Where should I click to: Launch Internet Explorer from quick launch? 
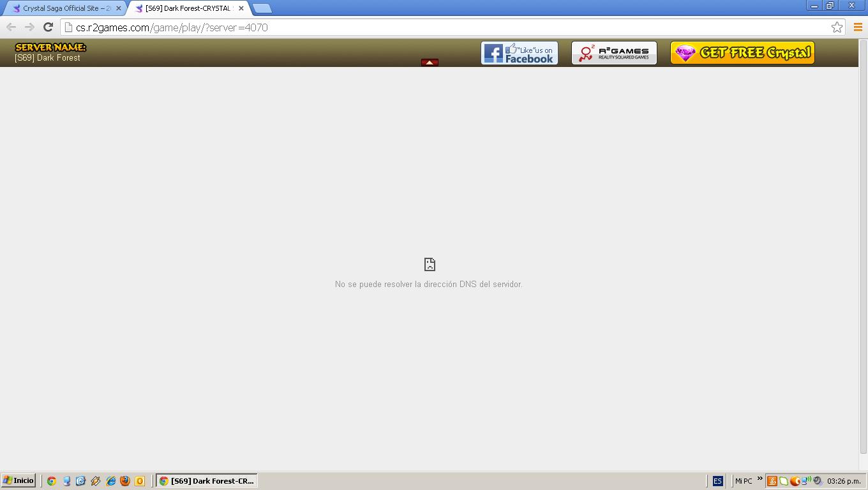pos(110,481)
